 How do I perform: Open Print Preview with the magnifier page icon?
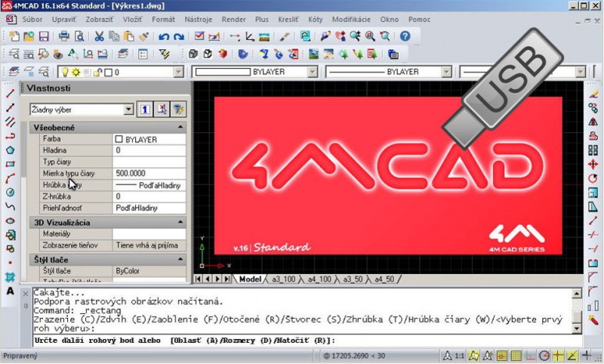[x=79, y=36]
